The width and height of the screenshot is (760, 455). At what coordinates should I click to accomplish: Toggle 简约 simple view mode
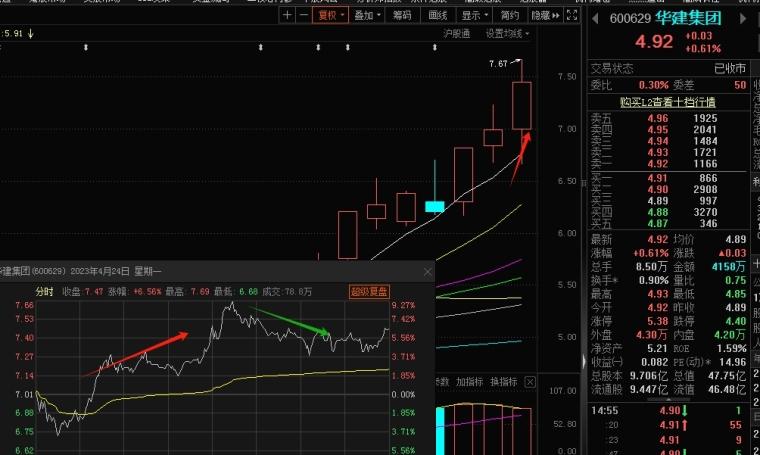click(509, 16)
